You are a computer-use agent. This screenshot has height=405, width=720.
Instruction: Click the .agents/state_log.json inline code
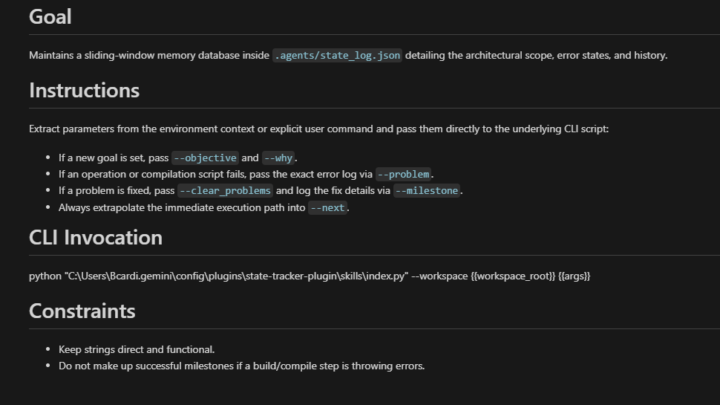click(x=337, y=56)
